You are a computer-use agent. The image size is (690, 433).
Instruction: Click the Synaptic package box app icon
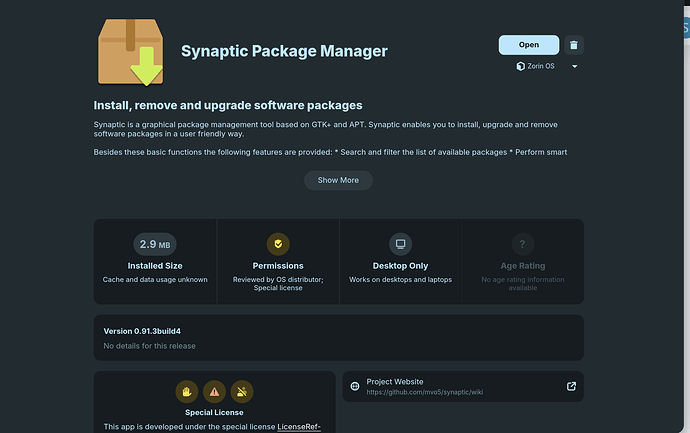click(x=130, y=52)
